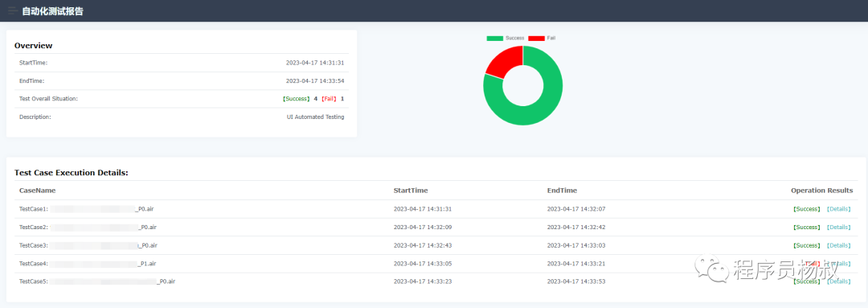Select TestCase2 end time 14:32:42
868x308 pixels.
[x=576, y=227]
